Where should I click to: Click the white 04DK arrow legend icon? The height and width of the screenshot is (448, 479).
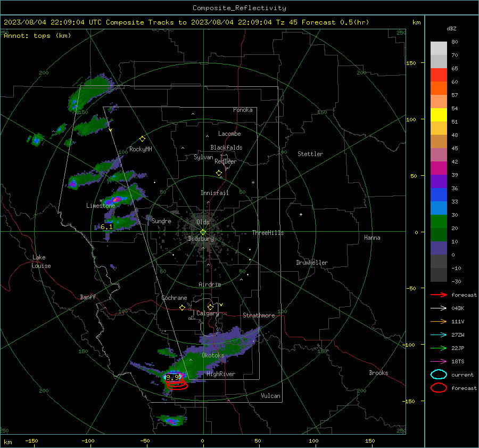pyautogui.click(x=439, y=308)
